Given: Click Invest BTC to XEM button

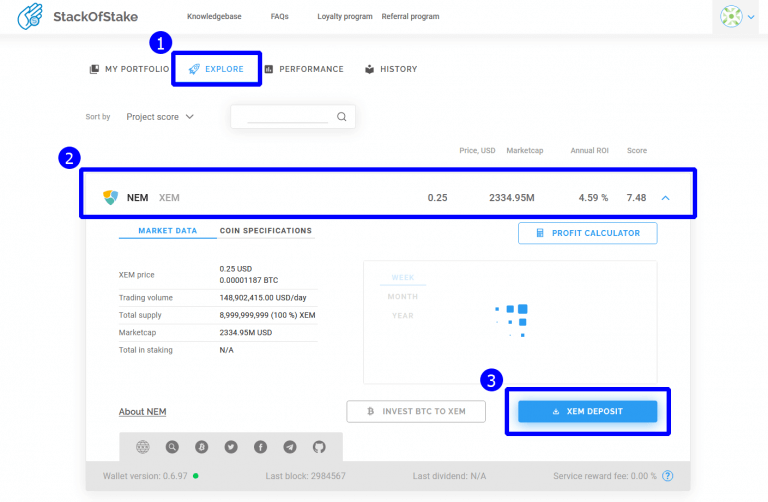Looking at the screenshot, I should pos(416,411).
